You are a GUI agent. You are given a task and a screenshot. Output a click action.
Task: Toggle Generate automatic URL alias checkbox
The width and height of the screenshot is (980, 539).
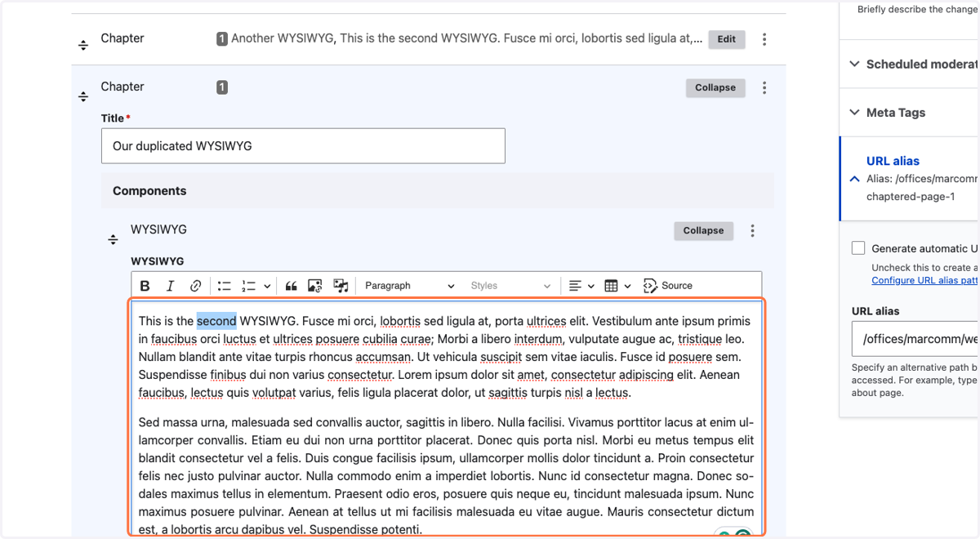(858, 248)
